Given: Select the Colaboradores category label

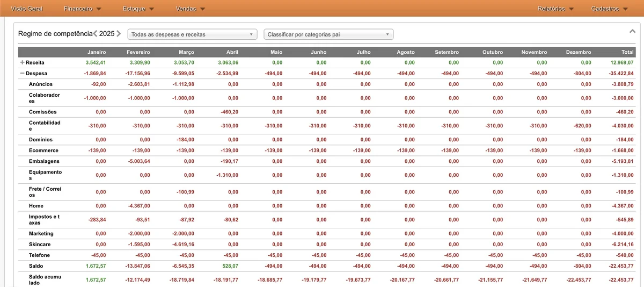Looking at the screenshot, I should [x=45, y=98].
